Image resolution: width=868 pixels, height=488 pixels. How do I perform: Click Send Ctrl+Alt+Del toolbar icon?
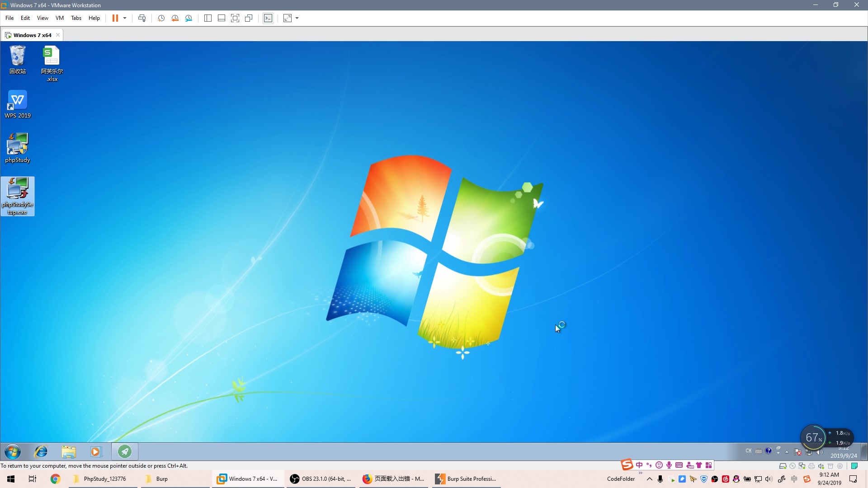point(142,18)
